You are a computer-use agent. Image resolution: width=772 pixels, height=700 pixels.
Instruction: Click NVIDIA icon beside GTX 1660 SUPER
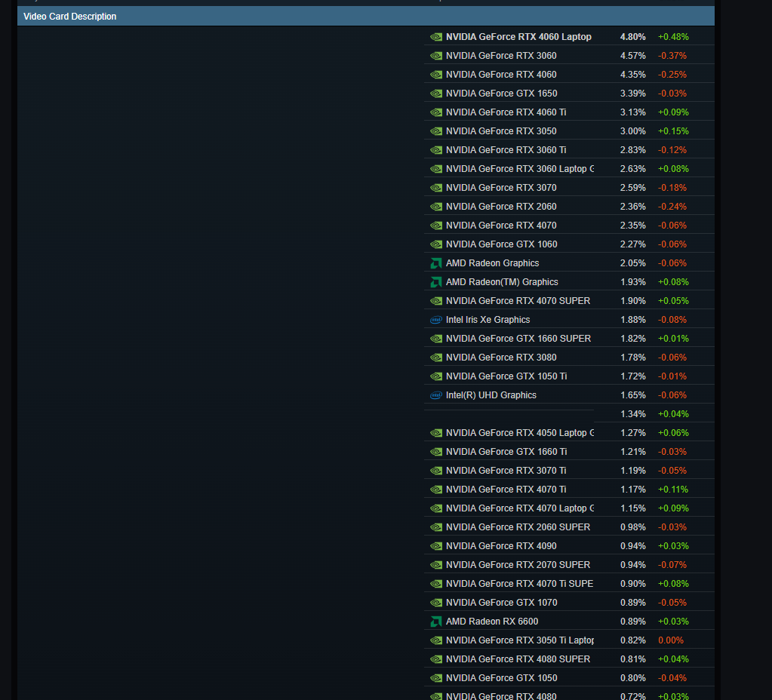coord(436,339)
